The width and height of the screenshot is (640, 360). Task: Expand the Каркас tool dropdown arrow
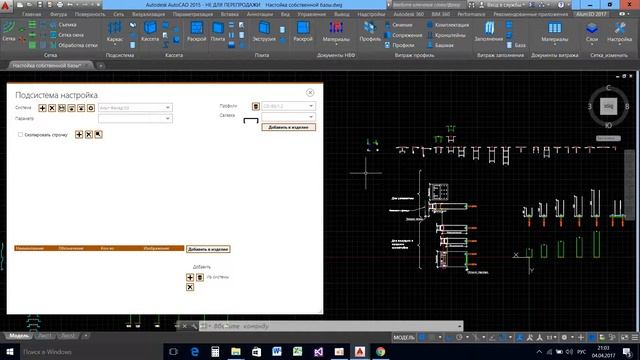click(115, 44)
